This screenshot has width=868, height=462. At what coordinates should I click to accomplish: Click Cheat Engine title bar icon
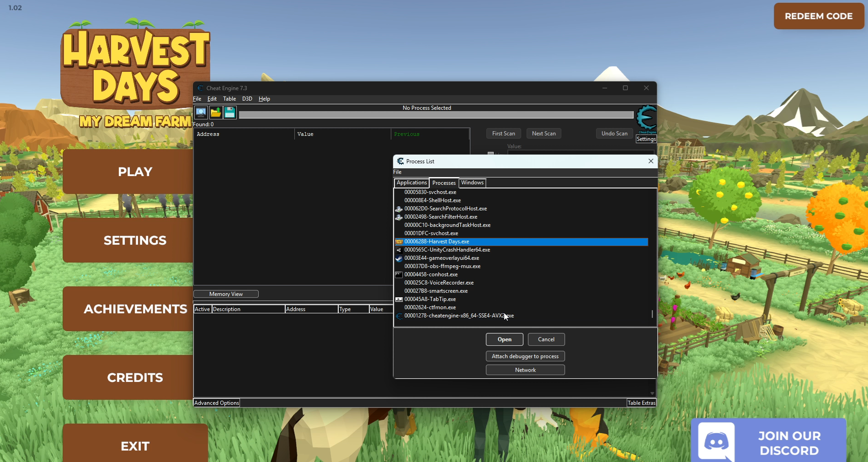[x=200, y=88]
